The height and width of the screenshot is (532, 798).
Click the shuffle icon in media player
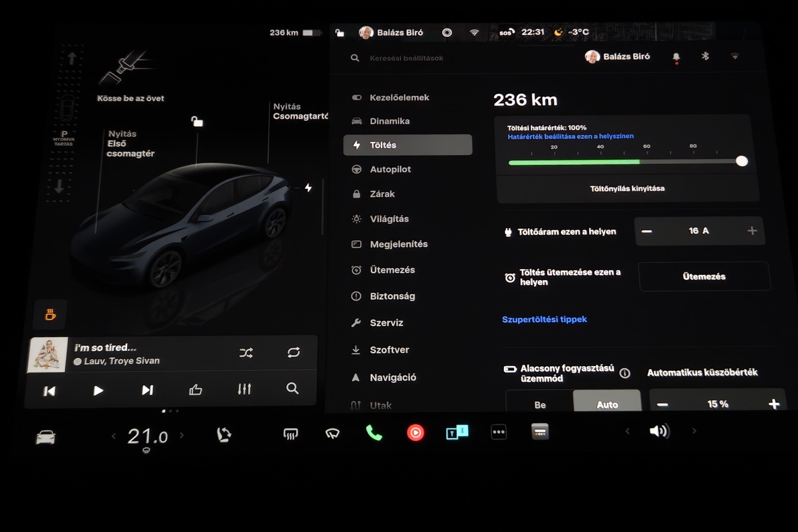[x=246, y=353]
